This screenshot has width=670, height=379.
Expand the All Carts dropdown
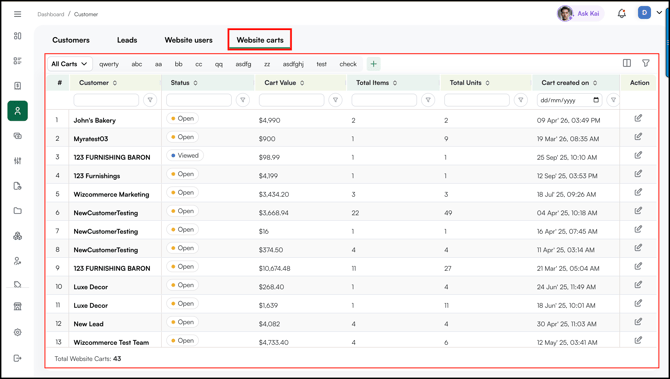(x=70, y=64)
